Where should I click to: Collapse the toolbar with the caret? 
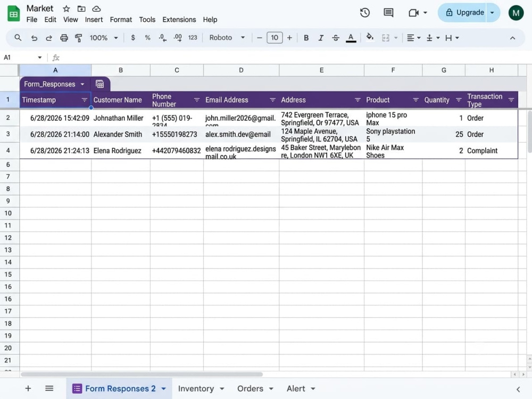click(512, 38)
